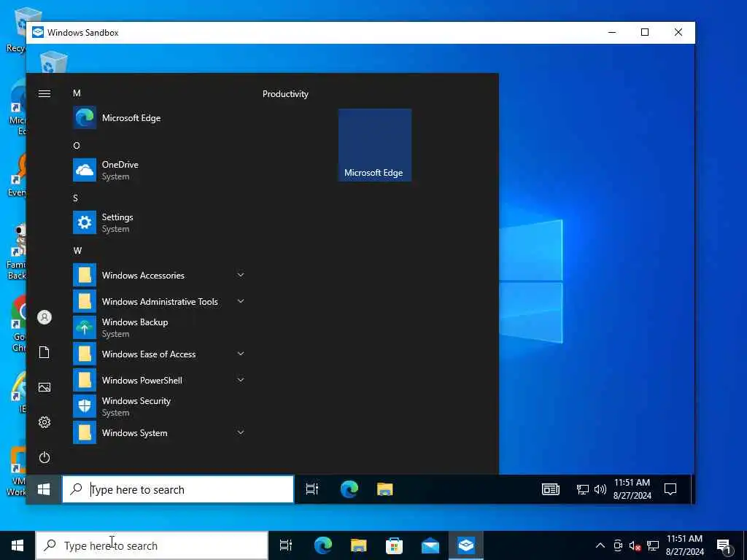Click the host taskbar clock
Image resolution: width=747 pixels, height=560 pixels.
(x=684, y=545)
